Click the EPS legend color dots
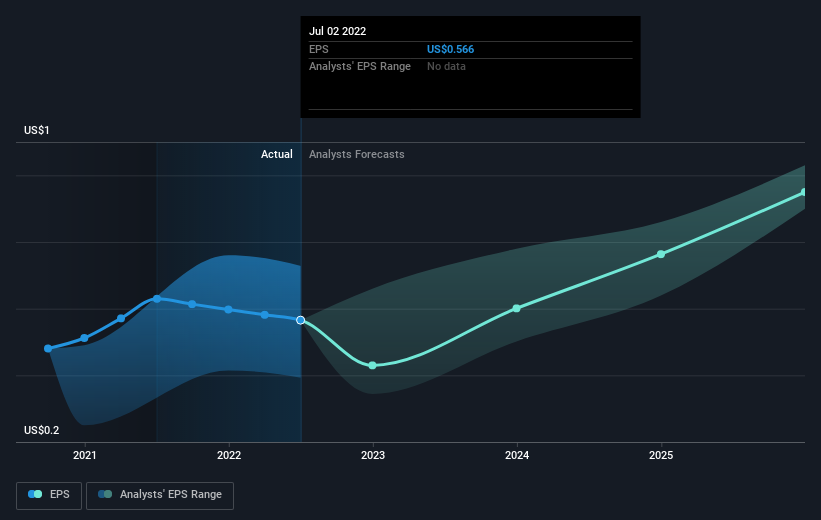821x520 pixels. [x=35, y=494]
